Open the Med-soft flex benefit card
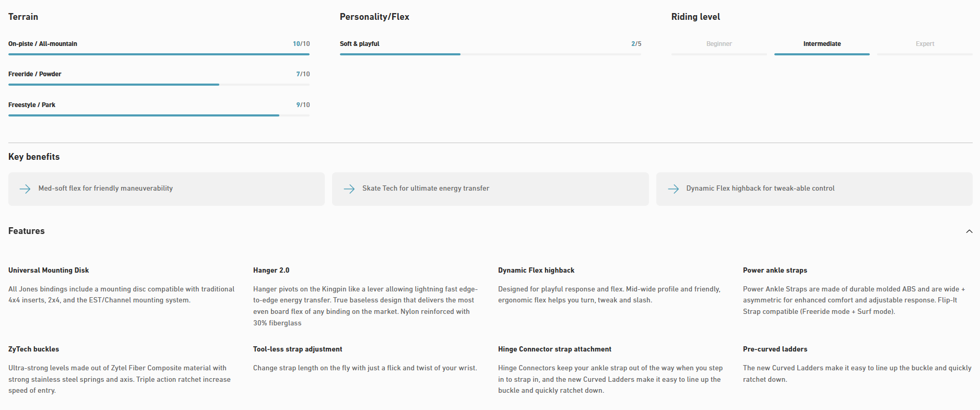Screen dimensions: 980x410 167,189
